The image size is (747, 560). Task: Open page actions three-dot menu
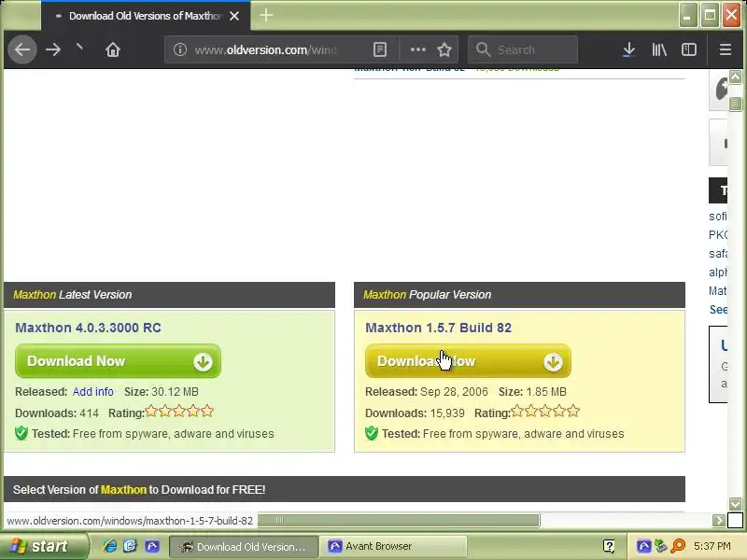417,49
